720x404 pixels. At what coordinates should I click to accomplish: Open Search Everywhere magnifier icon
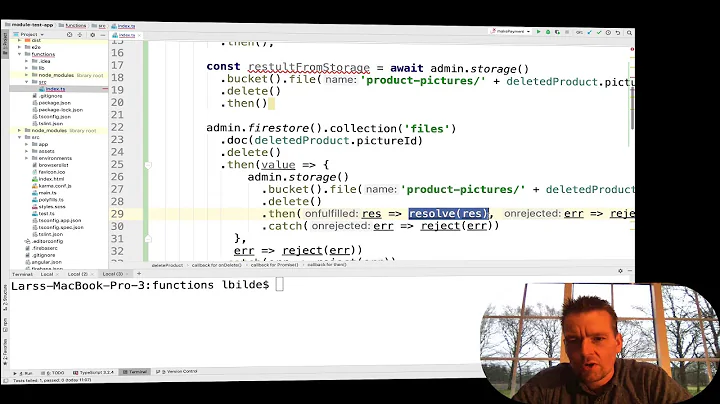630,33
